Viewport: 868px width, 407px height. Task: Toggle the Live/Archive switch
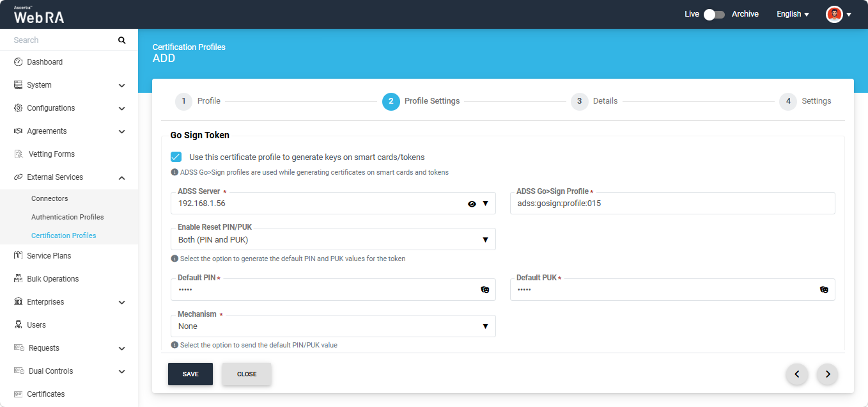pos(714,14)
